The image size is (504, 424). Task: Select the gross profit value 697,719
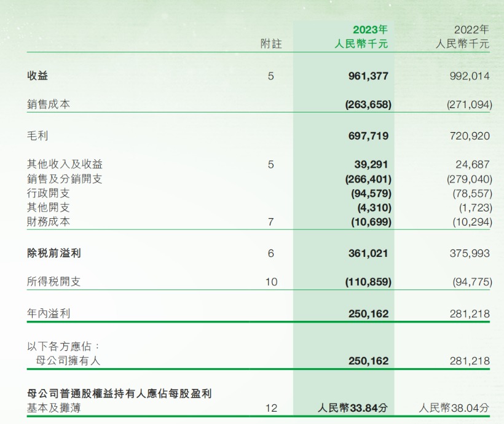tap(368, 136)
